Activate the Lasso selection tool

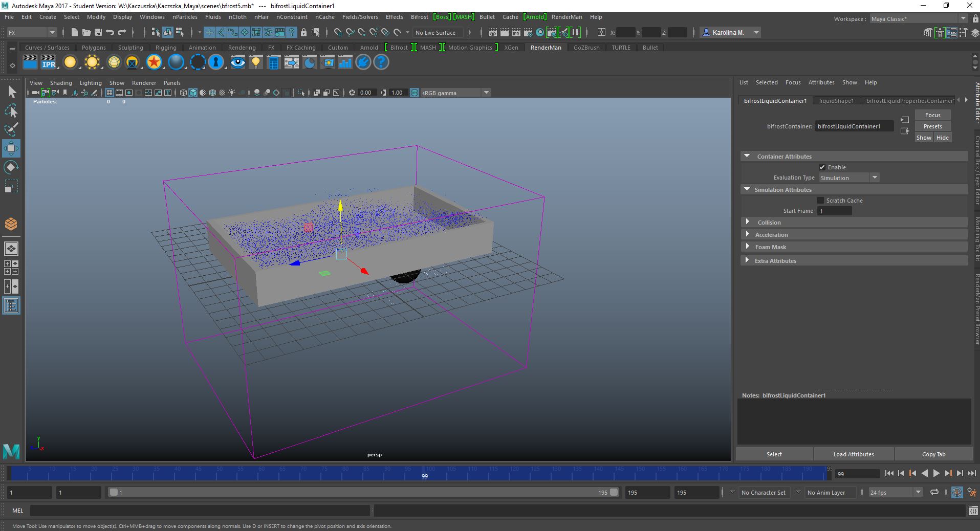[x=11, y=111]
